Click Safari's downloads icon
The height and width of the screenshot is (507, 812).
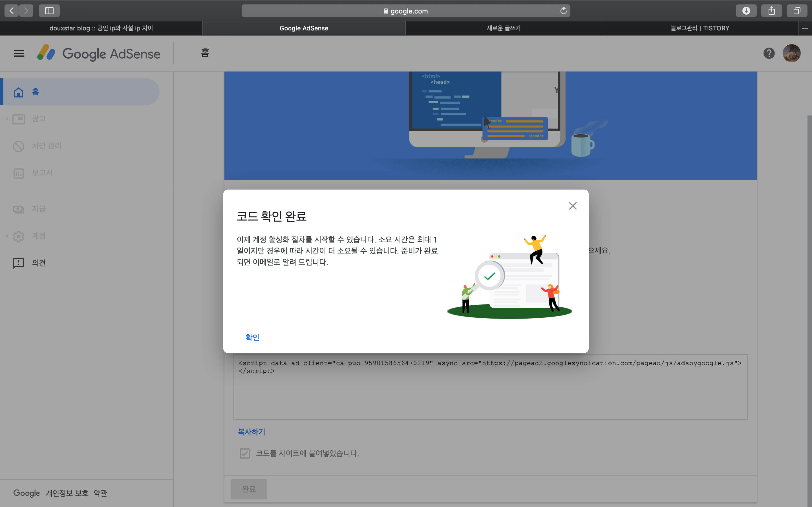click(x=746, y=11)
